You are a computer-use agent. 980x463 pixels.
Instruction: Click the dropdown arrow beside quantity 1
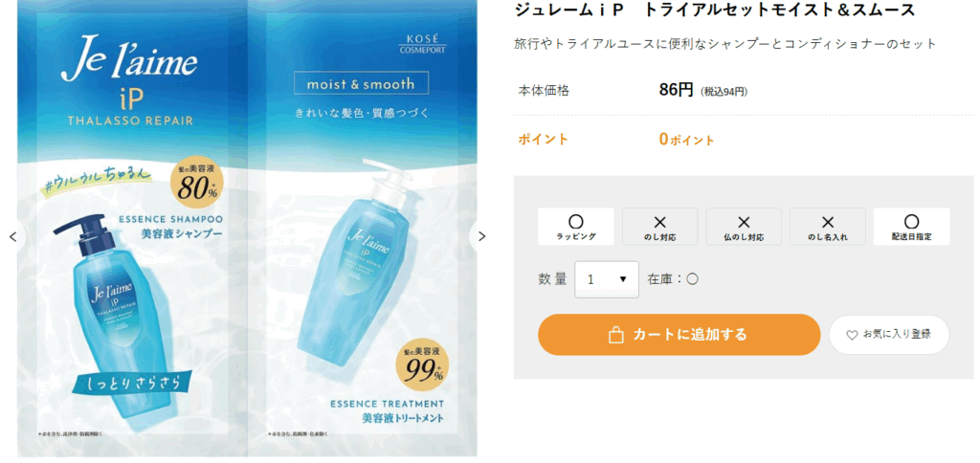(622, 279)
